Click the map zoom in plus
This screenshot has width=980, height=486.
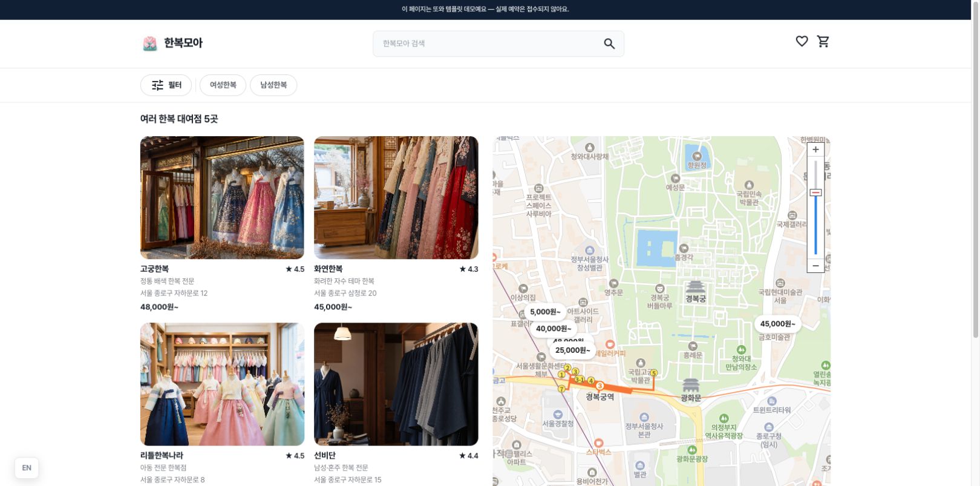click(x=815, y=149)
